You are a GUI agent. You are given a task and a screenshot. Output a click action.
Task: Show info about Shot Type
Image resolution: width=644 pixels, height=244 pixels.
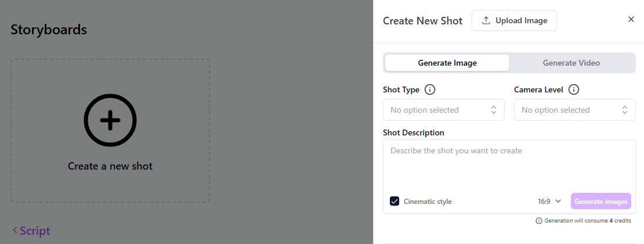click(x=430, y=89)
